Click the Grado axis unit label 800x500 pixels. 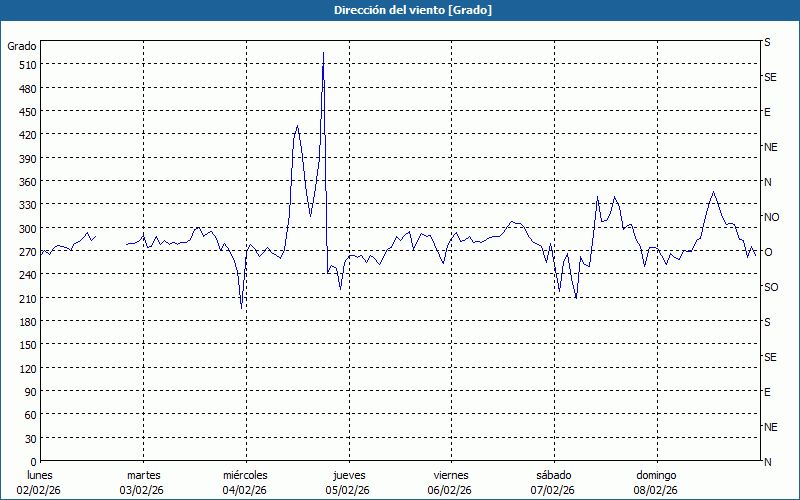(22, 46)
